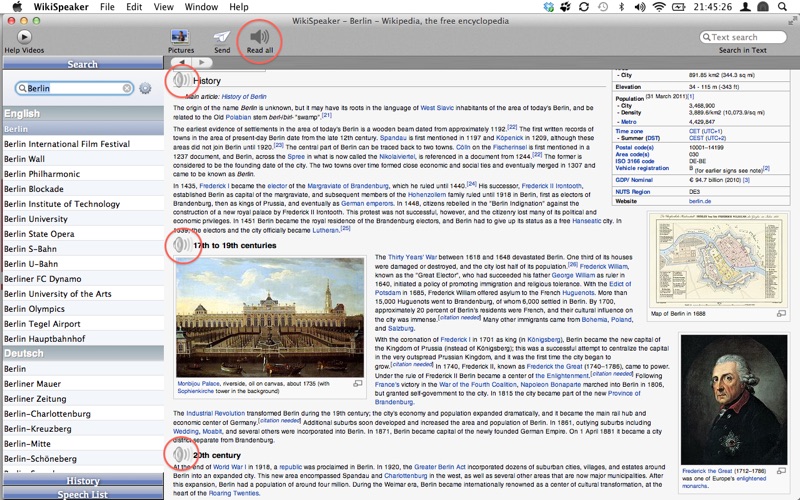Expand the History panel at sidebar bottom
The width and height of the screenshot is (800, 500).
click(82, 481)
